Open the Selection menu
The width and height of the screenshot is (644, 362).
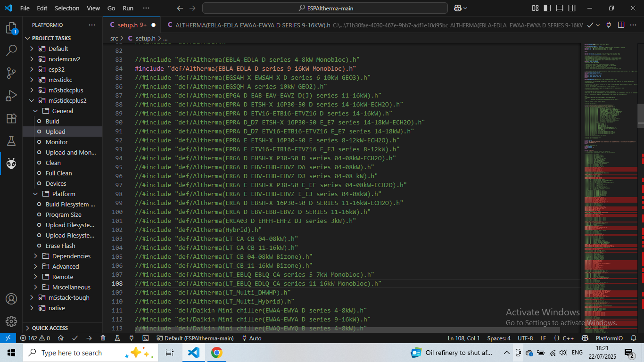click(x=67, y=8)
